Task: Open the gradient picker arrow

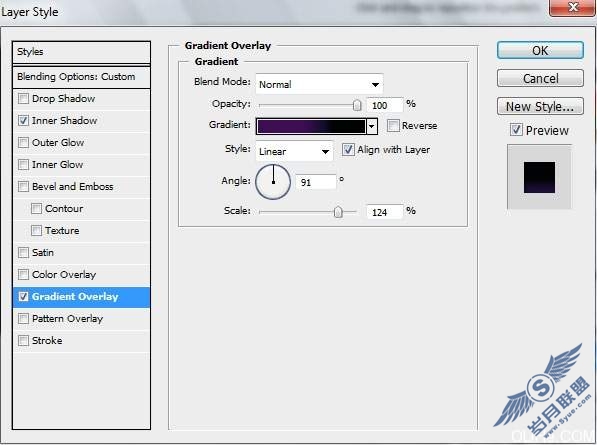Action: [372, 126]
